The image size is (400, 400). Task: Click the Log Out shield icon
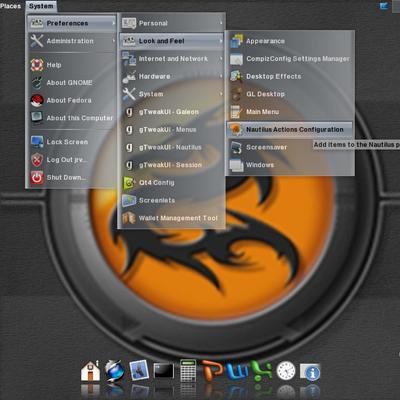37,160
